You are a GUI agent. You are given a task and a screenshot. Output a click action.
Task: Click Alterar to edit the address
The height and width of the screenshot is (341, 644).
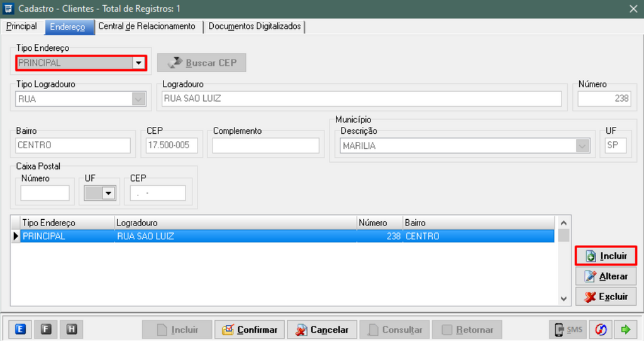606,276
